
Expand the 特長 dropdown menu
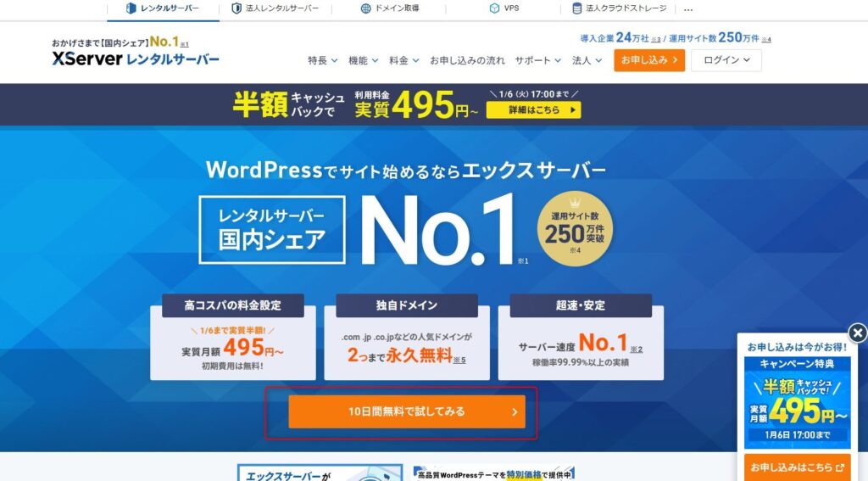coord(322,60)
